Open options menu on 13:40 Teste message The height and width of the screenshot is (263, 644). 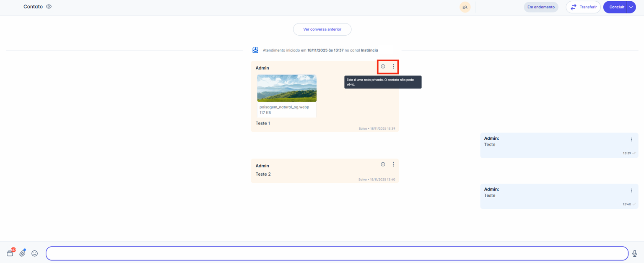(x=631, y=190)
